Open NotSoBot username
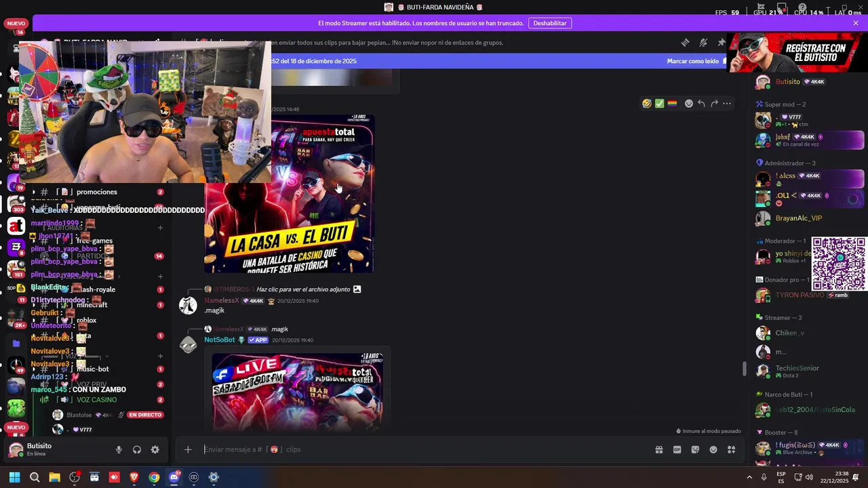Screen dimensions: 868x488 220,340
